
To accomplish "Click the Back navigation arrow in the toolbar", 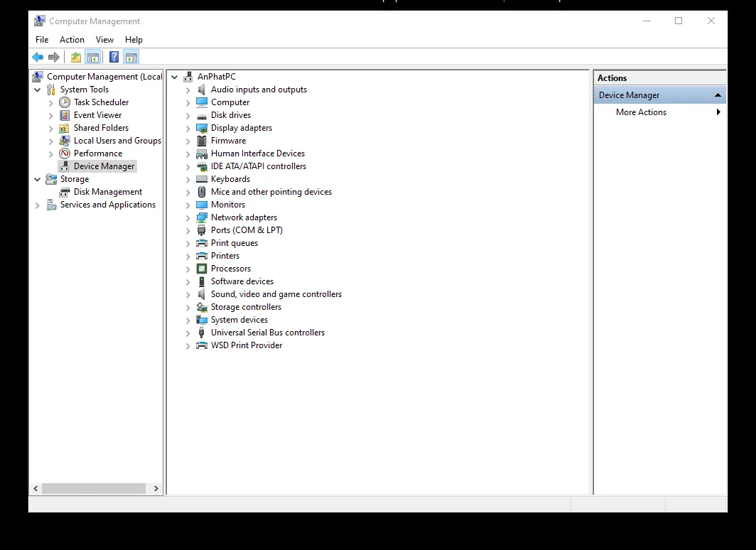I will (x=38, y=57).
